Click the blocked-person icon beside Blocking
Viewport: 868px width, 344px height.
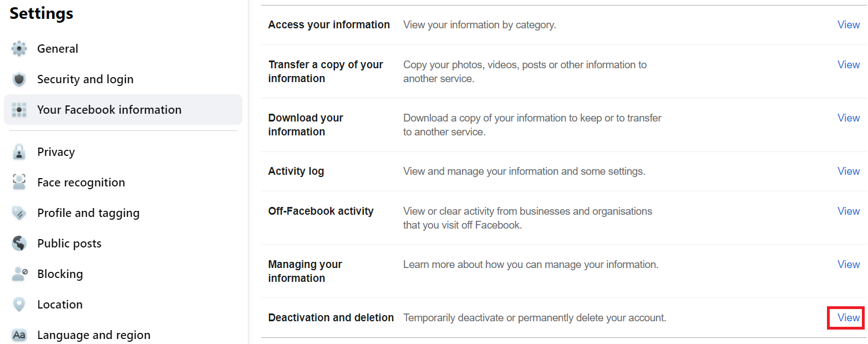pos(19,274)
